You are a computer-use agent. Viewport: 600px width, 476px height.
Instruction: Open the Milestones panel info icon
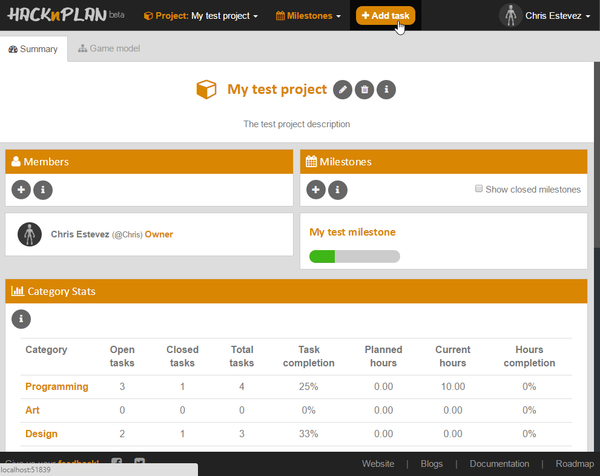click(x=338, y=190)
